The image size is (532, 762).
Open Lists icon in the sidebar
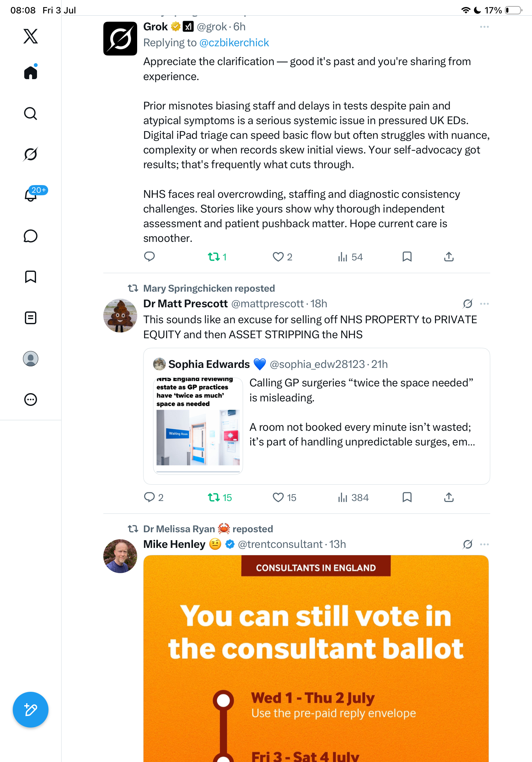(x=31, y=317)
